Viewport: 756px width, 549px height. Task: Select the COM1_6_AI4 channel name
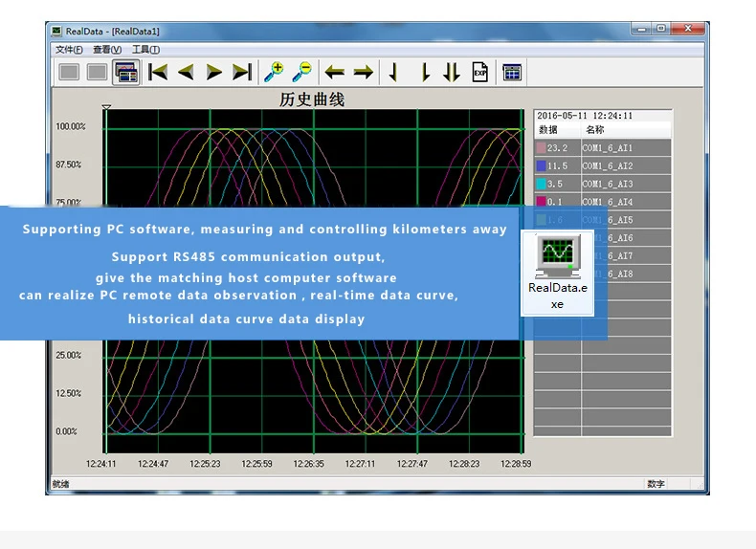pyautogui.click(x=607, y=202)
